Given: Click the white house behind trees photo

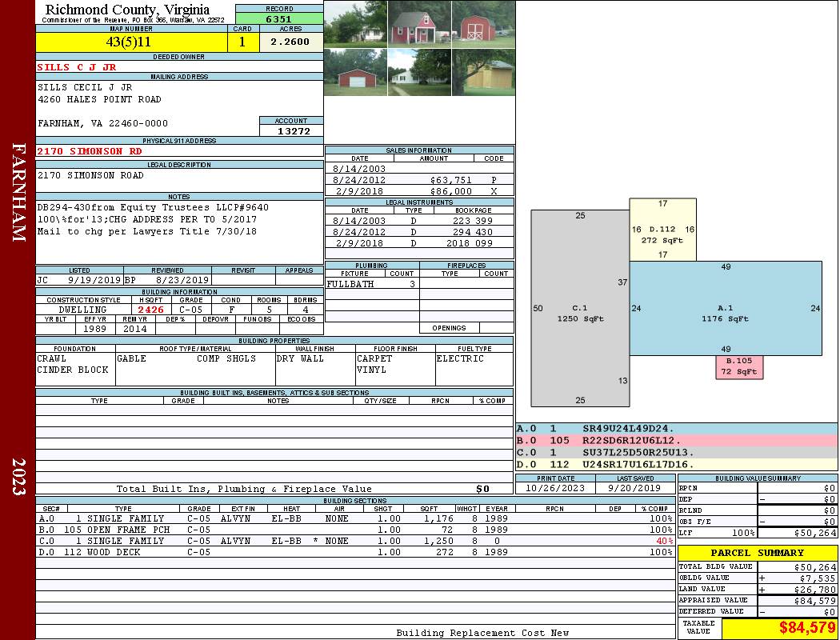Looking at the screenshot, I should pyautogui.click(x=355, y=24).
